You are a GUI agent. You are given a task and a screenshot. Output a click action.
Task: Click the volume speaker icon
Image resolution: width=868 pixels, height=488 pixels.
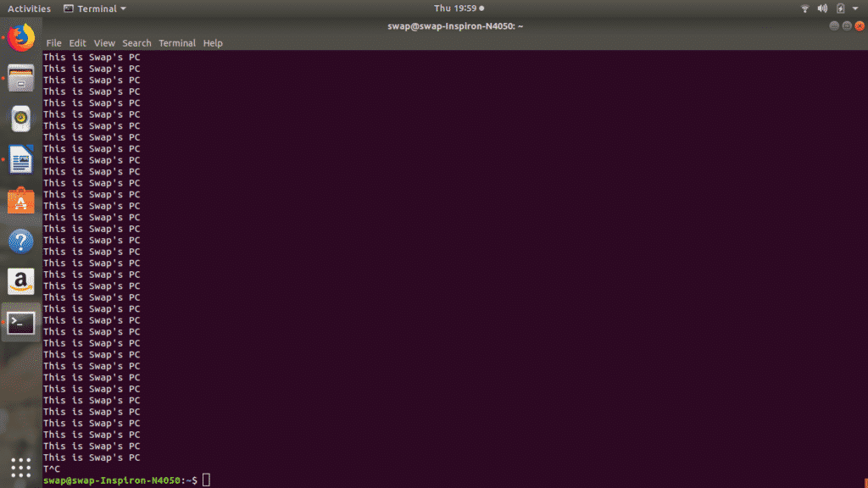[822, 8]
